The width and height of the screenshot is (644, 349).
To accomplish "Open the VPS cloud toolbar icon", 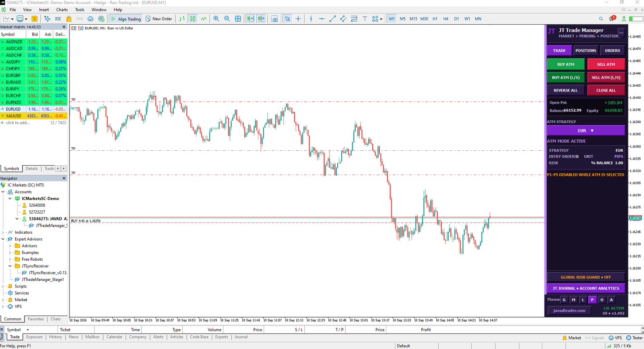I will click(x=91, y=19).
